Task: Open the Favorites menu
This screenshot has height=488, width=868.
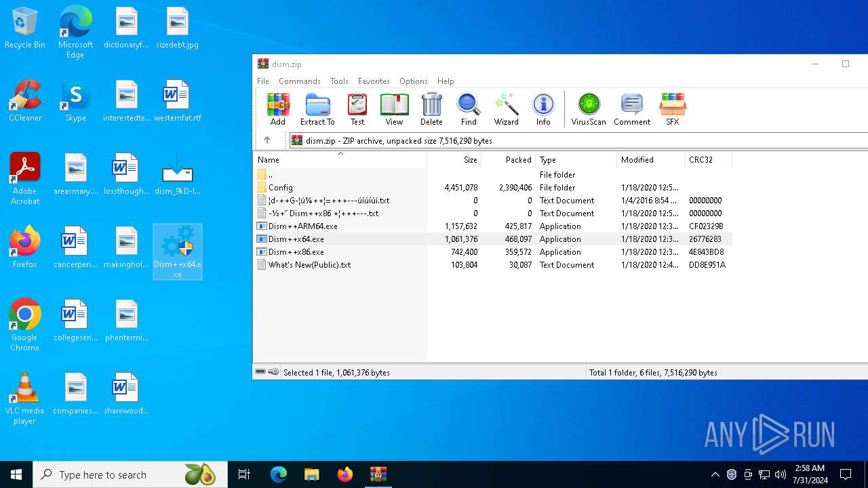Action: 374,81
